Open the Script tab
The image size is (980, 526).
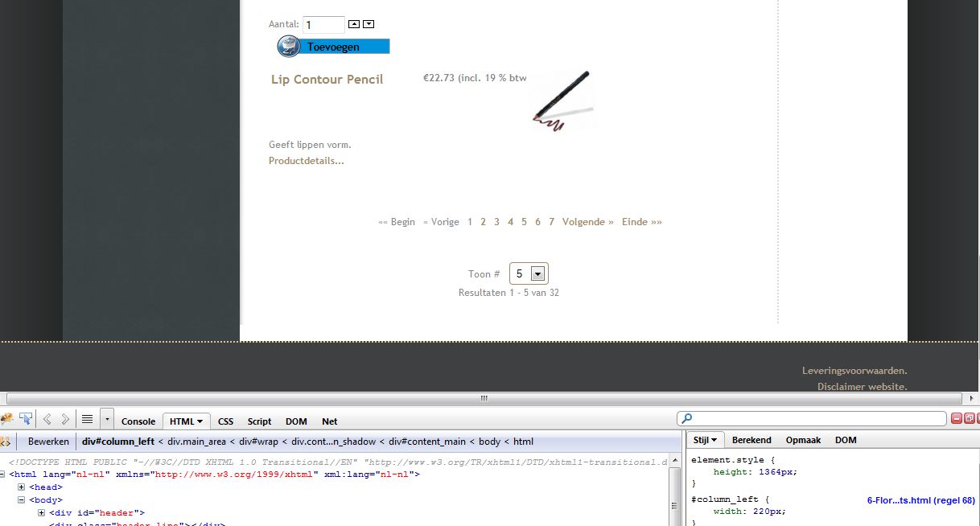click(x=259, y=421)
